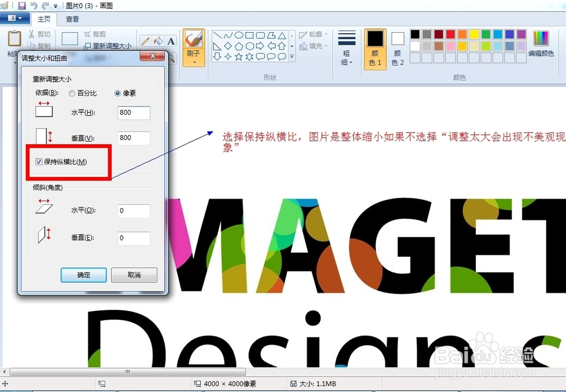
Task: Pick the oval shape
Action: pyautogui.click(x=239, y=35)
